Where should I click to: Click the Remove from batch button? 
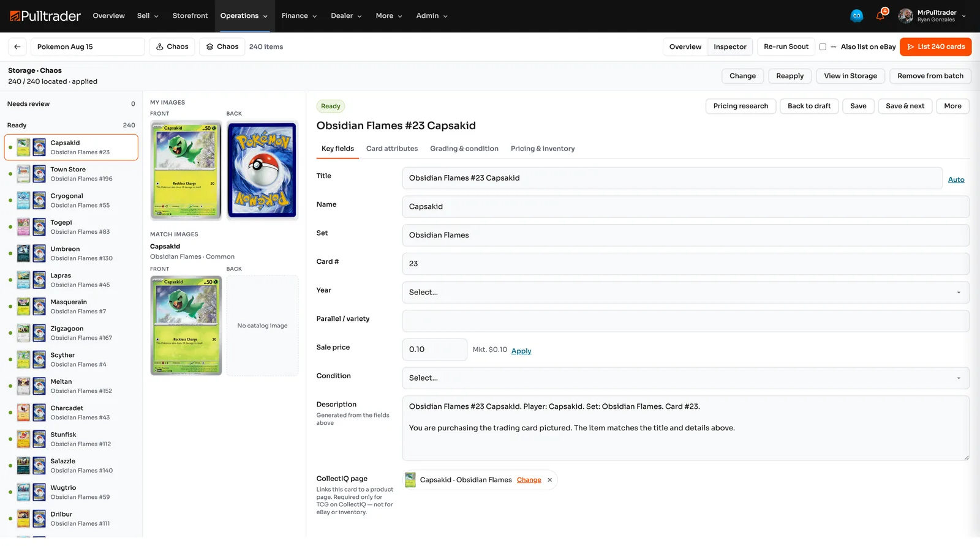point(930,76)
